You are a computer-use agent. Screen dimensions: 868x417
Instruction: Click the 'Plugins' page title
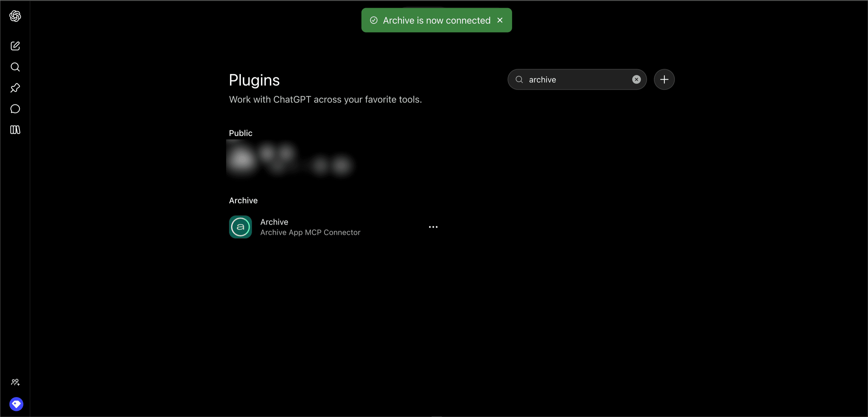coord(254,80)
